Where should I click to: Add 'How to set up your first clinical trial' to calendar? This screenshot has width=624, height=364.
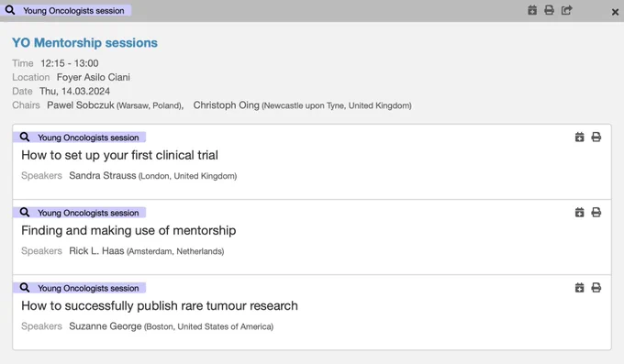click(x=579, y=138)
